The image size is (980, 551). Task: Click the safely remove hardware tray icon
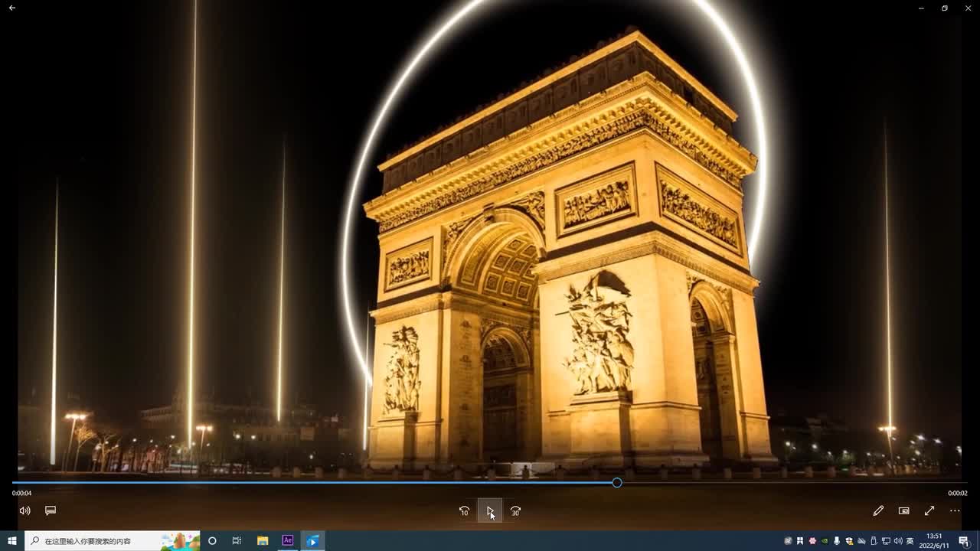click(x=874, y=541)
